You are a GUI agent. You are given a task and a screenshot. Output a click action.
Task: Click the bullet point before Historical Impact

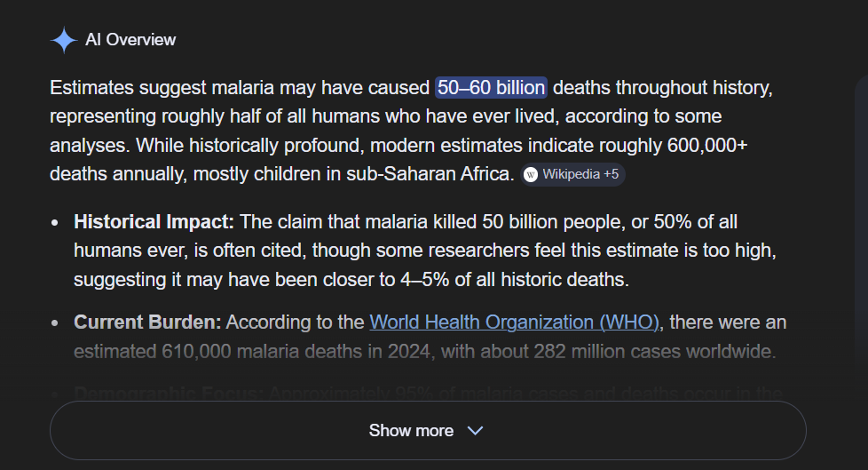pyautogui.click(x=56, y=222)
